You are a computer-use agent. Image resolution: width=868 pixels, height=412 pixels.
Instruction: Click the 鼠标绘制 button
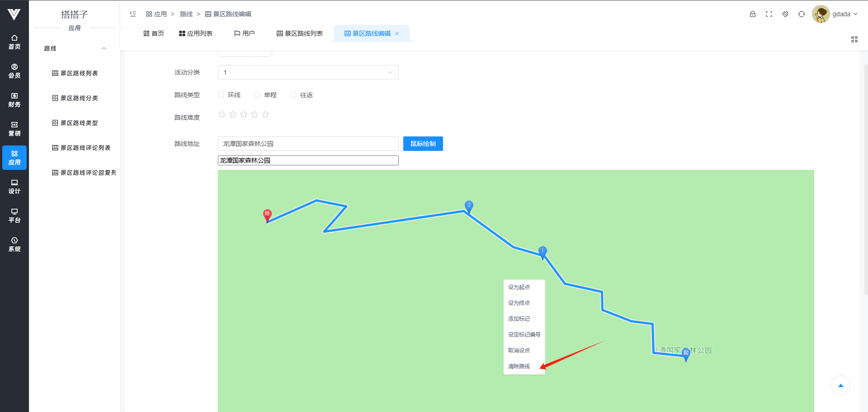coord(423,144)
